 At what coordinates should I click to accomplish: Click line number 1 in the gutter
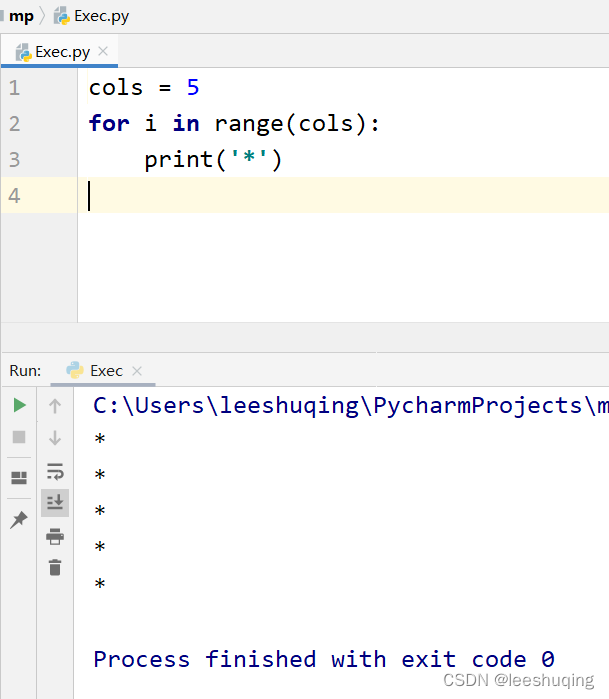coord(14,87)
